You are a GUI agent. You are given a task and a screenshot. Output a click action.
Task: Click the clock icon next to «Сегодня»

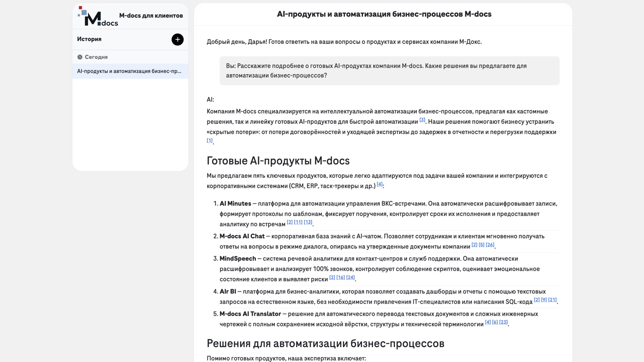[x=80, y=57]
